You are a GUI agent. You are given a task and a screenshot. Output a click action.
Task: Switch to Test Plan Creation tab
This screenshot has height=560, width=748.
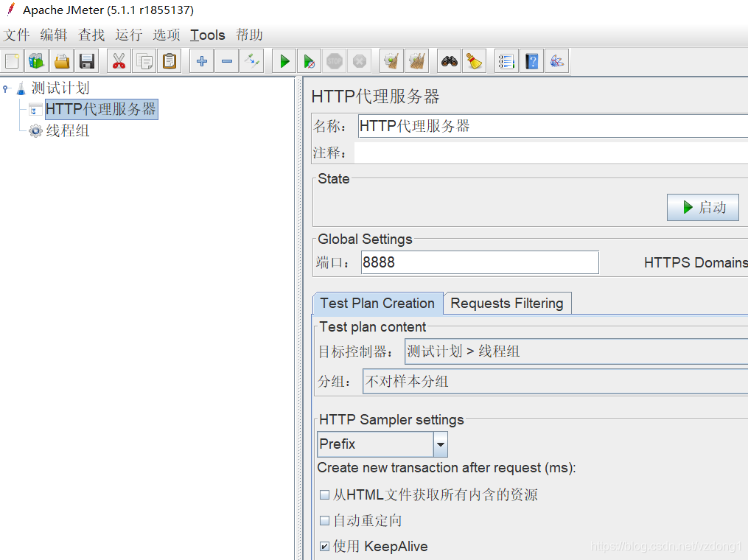point(377,304)
